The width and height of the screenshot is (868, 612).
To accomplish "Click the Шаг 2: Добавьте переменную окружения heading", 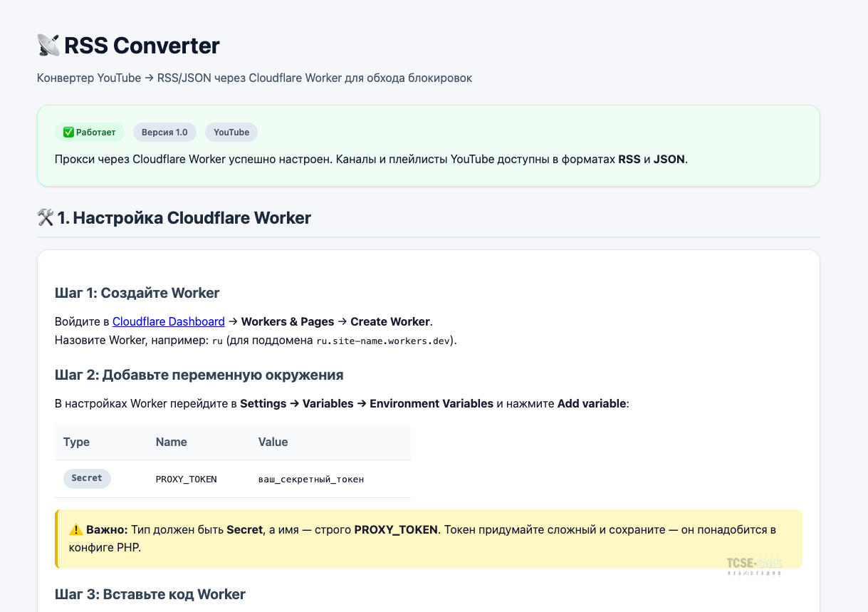I will click(x=199, y=375).
